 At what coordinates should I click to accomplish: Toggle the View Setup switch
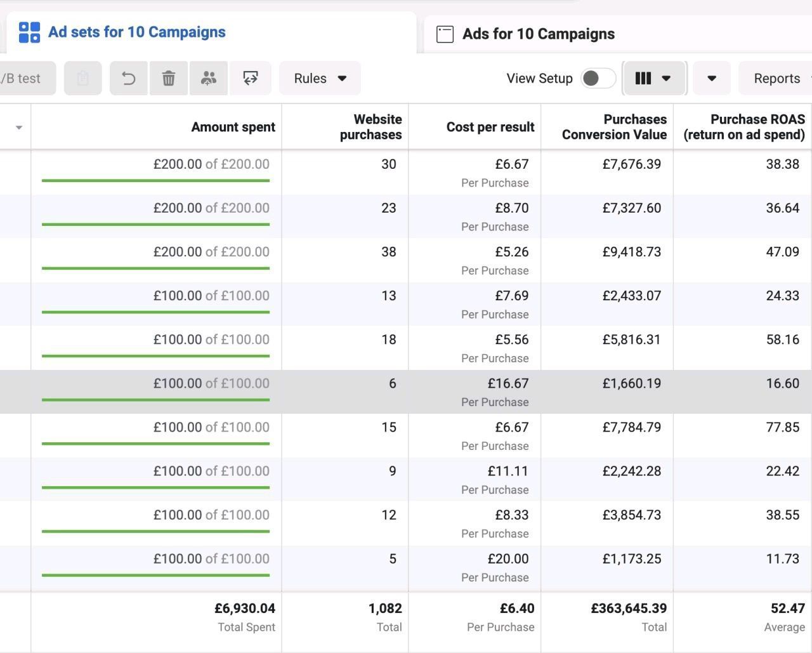(598, 79)
